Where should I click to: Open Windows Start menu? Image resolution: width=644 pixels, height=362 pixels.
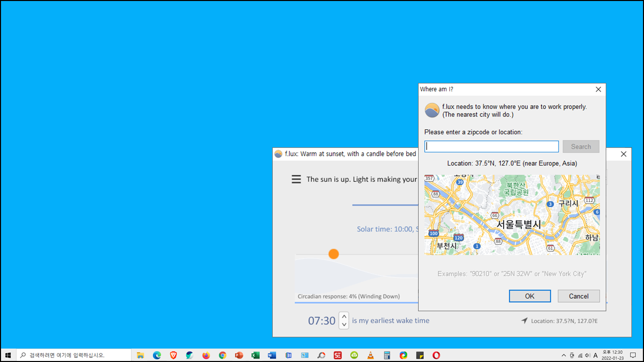click(x=8, y=355)
